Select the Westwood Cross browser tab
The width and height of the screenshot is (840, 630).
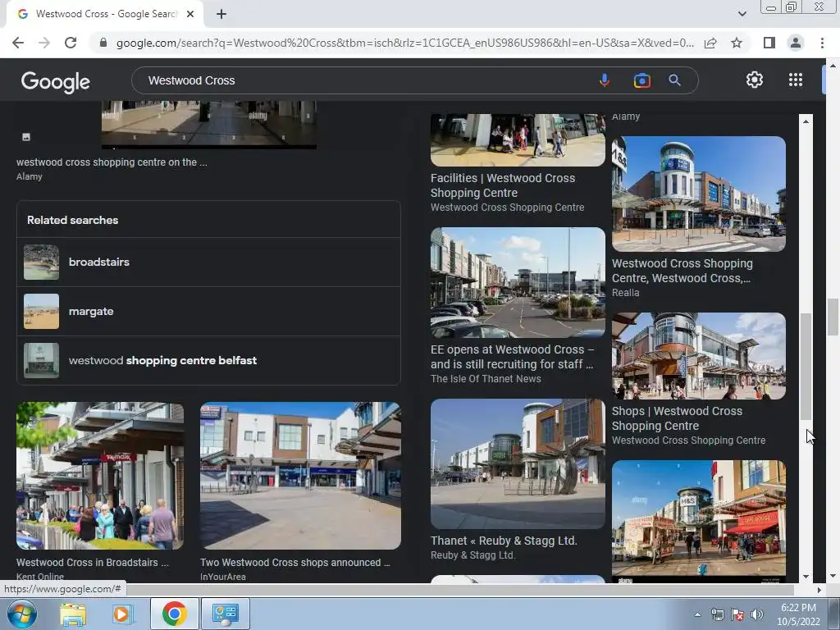tap(105, 15)
